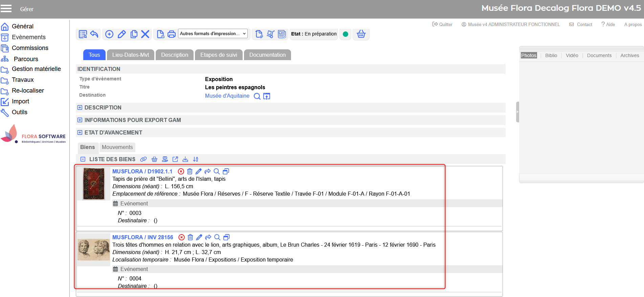This screenshot has width=644, height=297.
Task: Open the MUSFLORA / INV 28156 link
Action: [142, 237]
